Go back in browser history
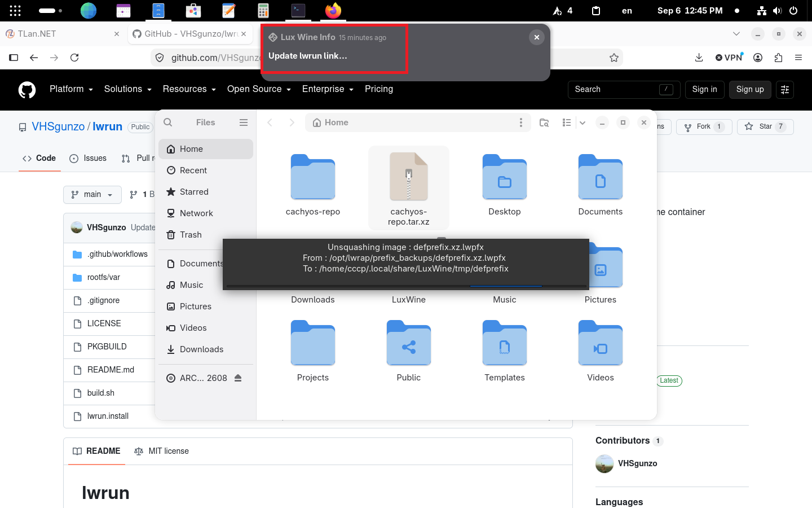This screenshot has width=812, height=508. coord(34,58)
